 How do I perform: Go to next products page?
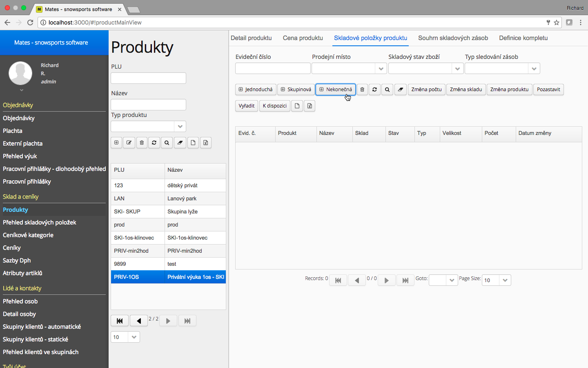click(x=168, y=321)
